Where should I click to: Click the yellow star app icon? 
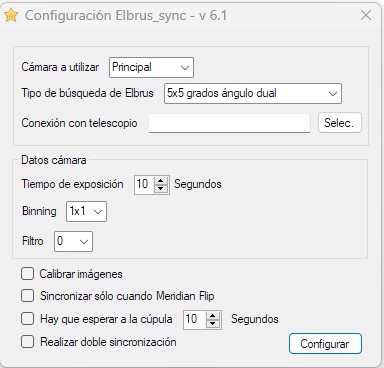point(11,15)
